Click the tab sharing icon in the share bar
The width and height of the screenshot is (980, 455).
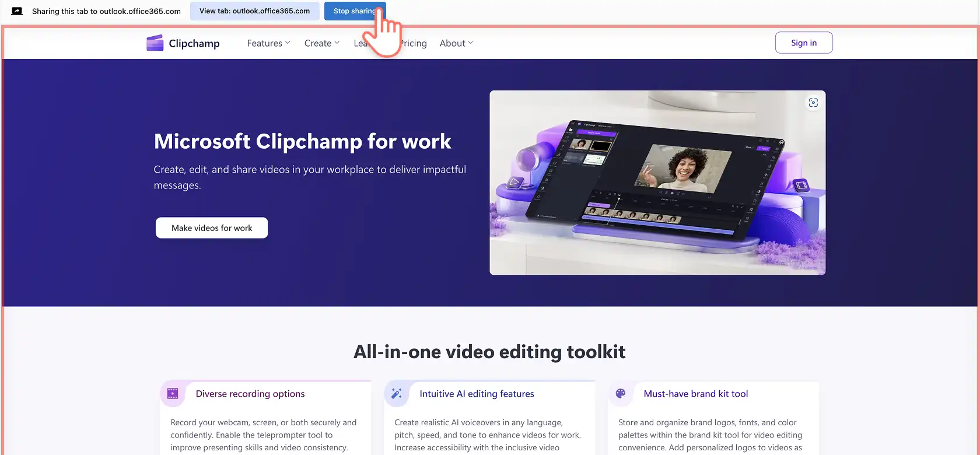(x=17, y=11)
